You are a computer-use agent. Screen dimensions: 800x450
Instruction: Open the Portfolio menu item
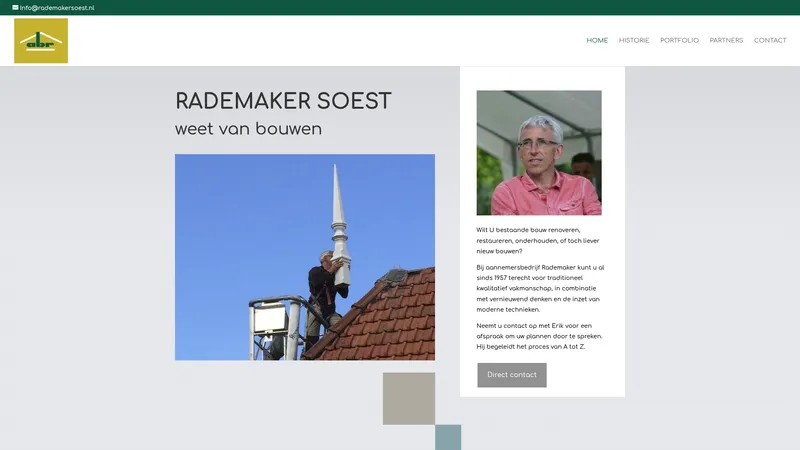(679, 40)
